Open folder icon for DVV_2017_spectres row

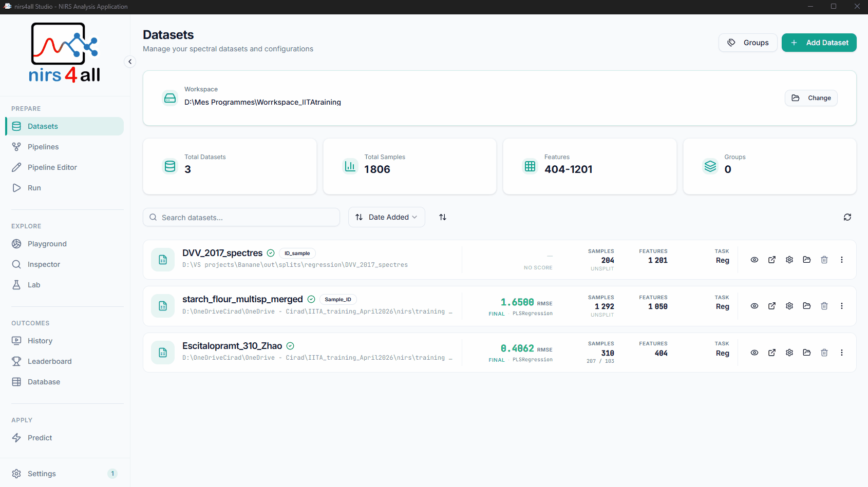click(807, 260)
